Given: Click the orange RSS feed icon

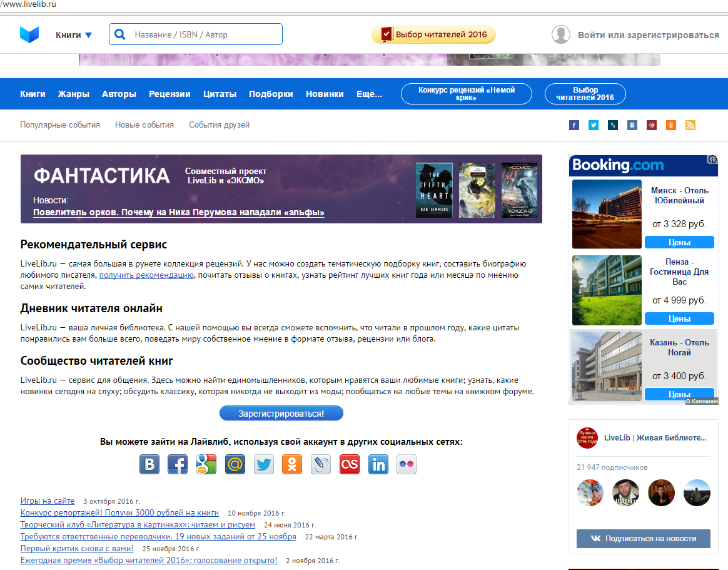Looking at the screenshot, I should (690, 125).
